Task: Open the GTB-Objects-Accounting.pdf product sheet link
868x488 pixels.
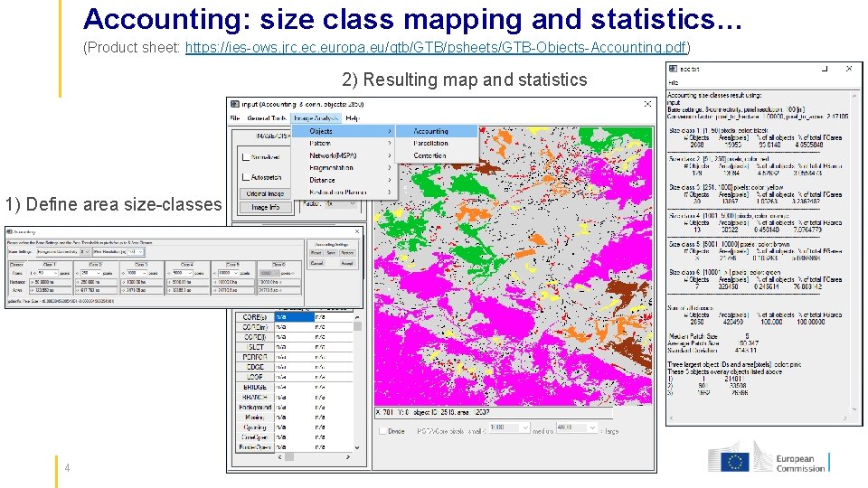Action: click(x=436, y=48)
